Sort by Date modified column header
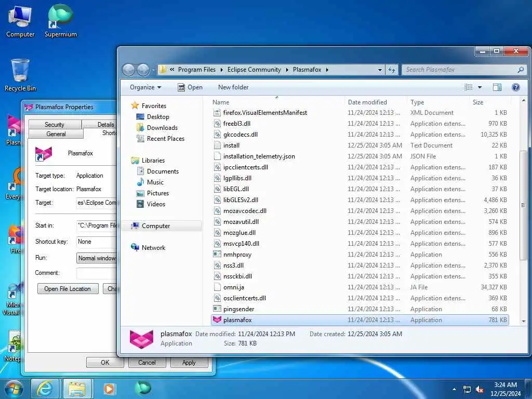The width and height of the screenshot is (532, 399). (375, 102)
